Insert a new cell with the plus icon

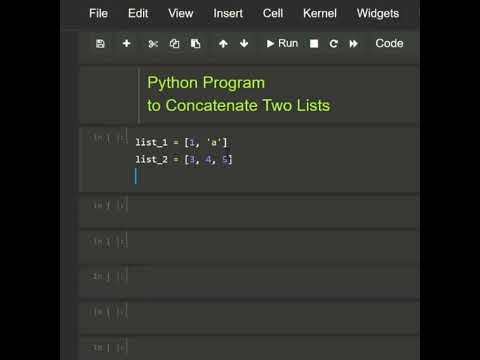(x=126, y=43)
